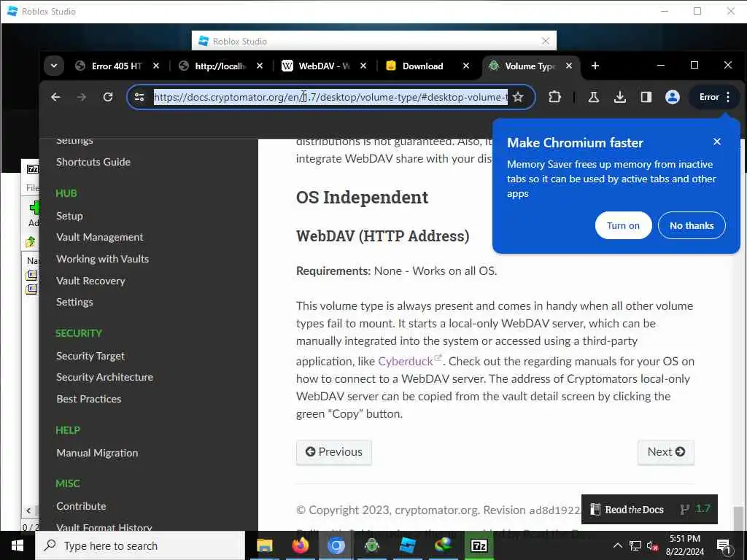Screen dimensions: 747x560
Task: Open the profile avatar menu
Action: pyautogui.click(x=672, y=97)
